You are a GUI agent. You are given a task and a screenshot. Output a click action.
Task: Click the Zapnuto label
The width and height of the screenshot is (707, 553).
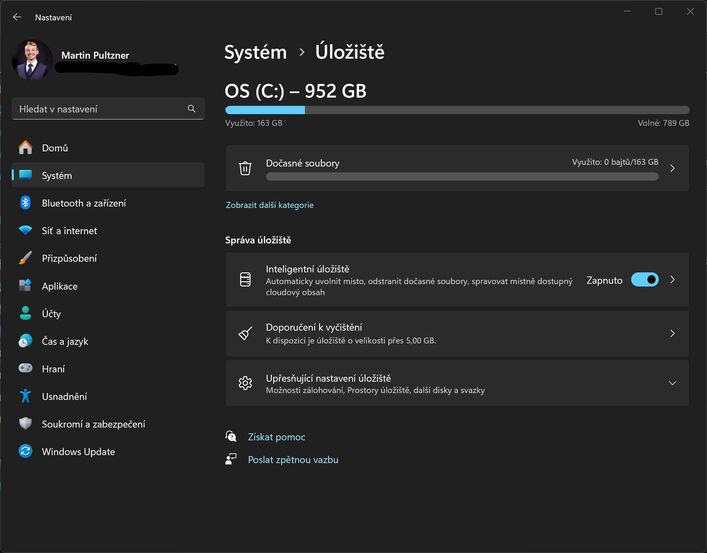click(604, 280)
